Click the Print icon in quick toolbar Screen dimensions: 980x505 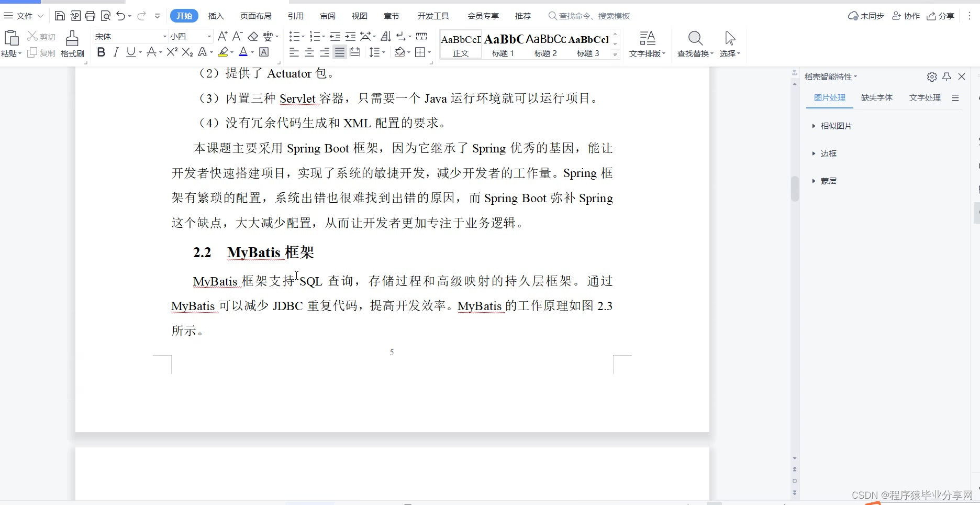pyautogui.click(x=90, y=16)
